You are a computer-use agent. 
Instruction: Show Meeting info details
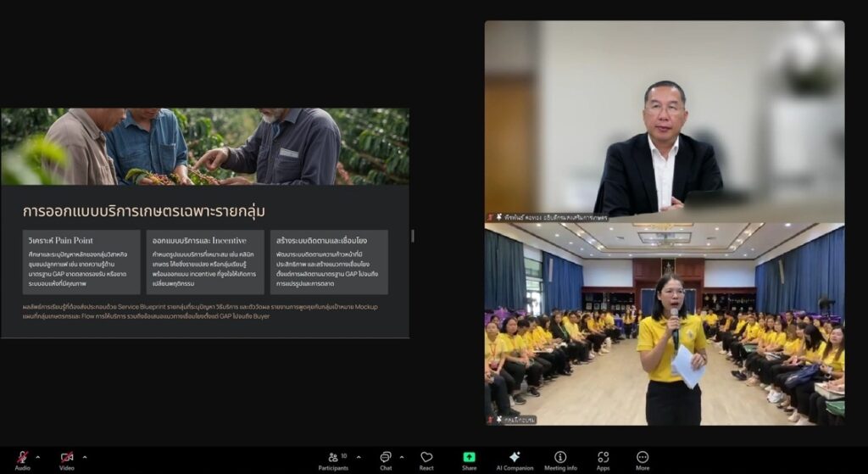tap(560, 458)
